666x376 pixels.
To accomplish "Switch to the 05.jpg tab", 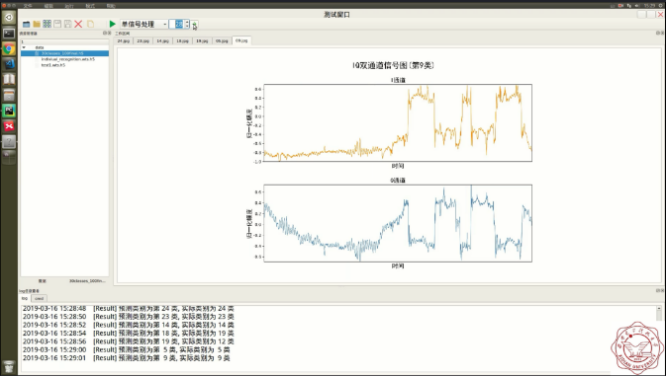I will pyautogui.click(x=222, y=41).
